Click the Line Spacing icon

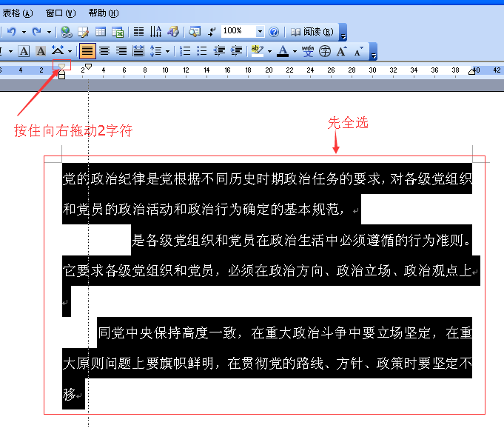click(x=156, y=51)
